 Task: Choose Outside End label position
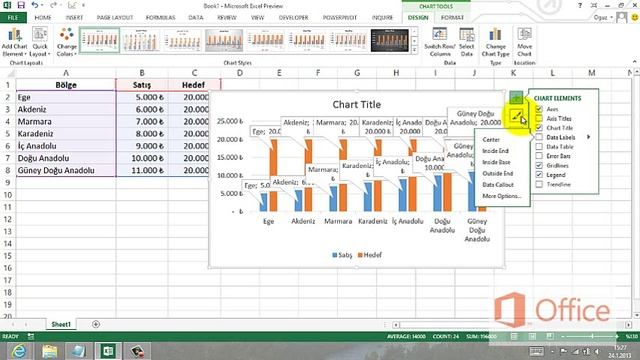[x=498, y=173]
